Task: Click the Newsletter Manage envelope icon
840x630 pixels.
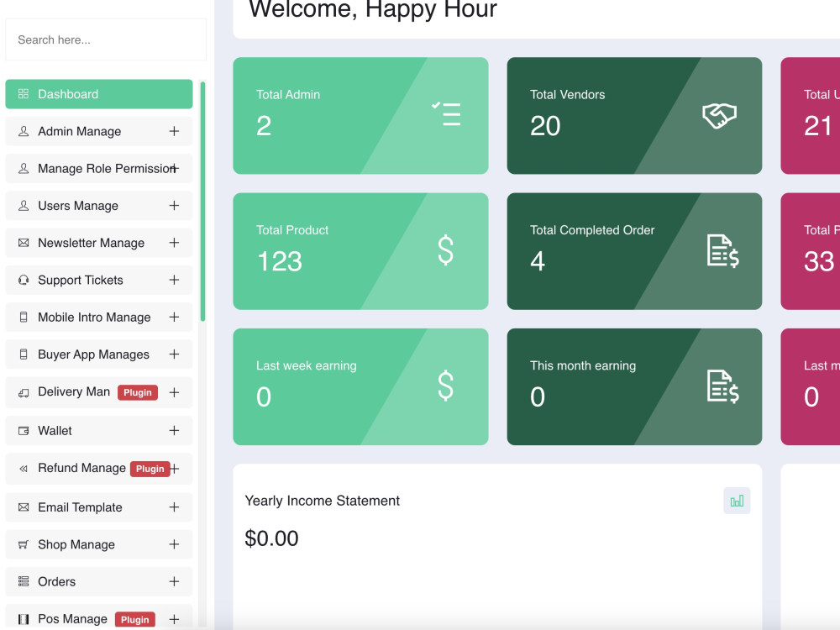Action: click(x=23, y=243)
